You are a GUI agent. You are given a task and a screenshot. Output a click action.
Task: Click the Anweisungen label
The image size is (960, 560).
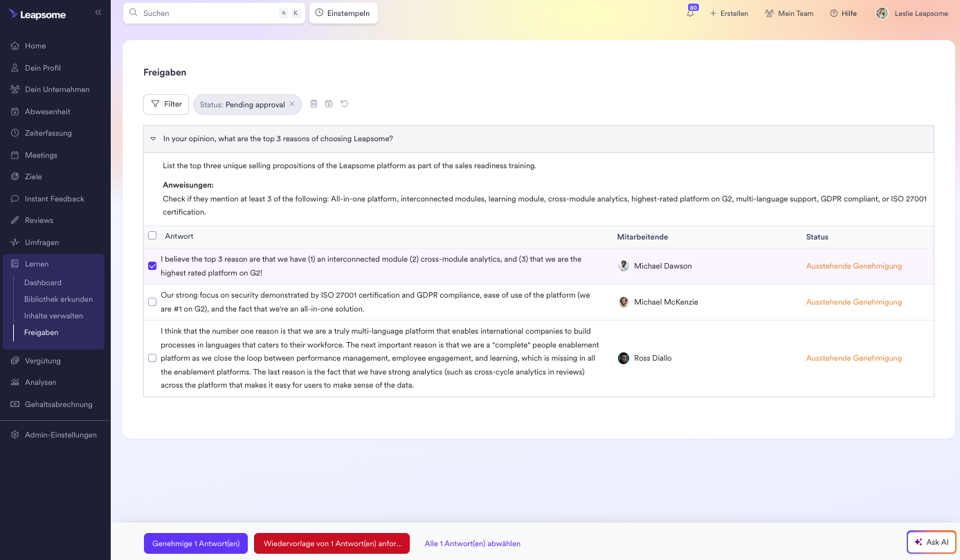(188, 185)
